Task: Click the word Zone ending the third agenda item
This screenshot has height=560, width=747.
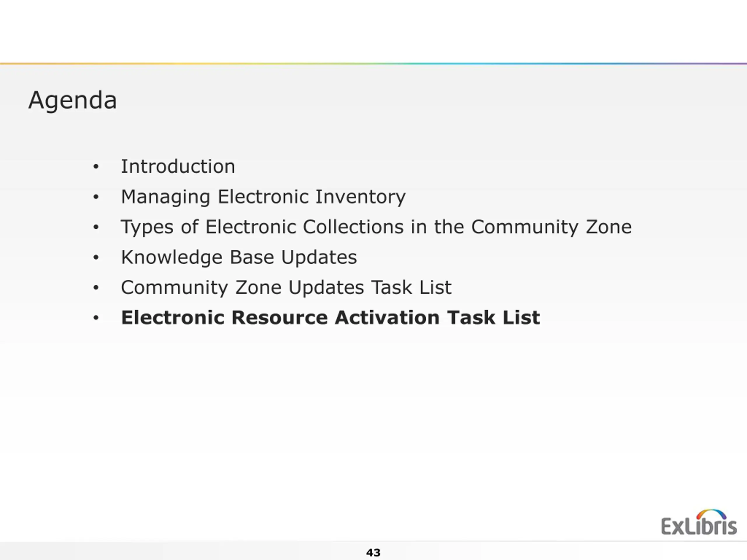Action: [608, 227]
